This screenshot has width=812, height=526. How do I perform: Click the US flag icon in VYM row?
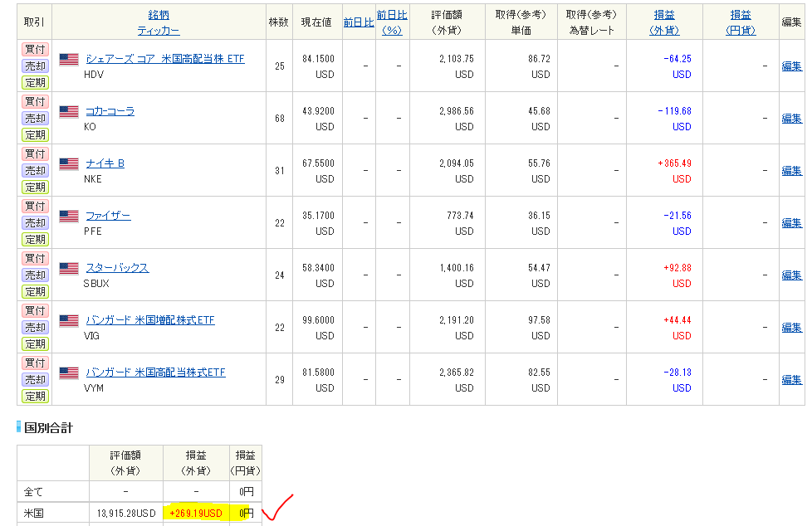point(69,373)
